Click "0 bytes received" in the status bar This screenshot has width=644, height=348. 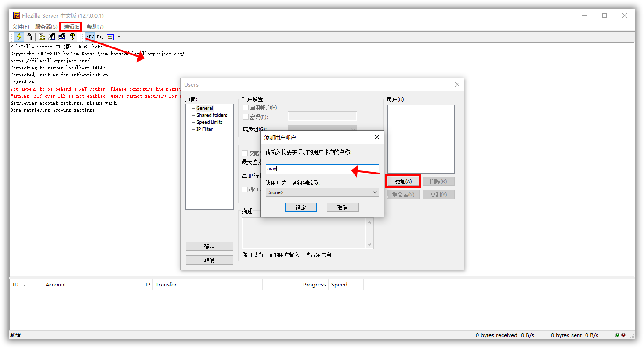point(496,335)
